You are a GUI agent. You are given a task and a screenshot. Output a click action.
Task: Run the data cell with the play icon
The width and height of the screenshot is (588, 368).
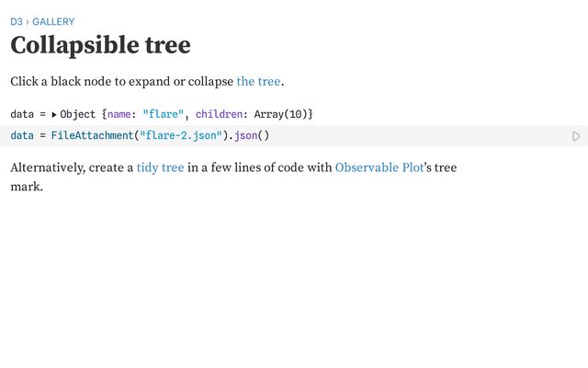click(576, 136)
